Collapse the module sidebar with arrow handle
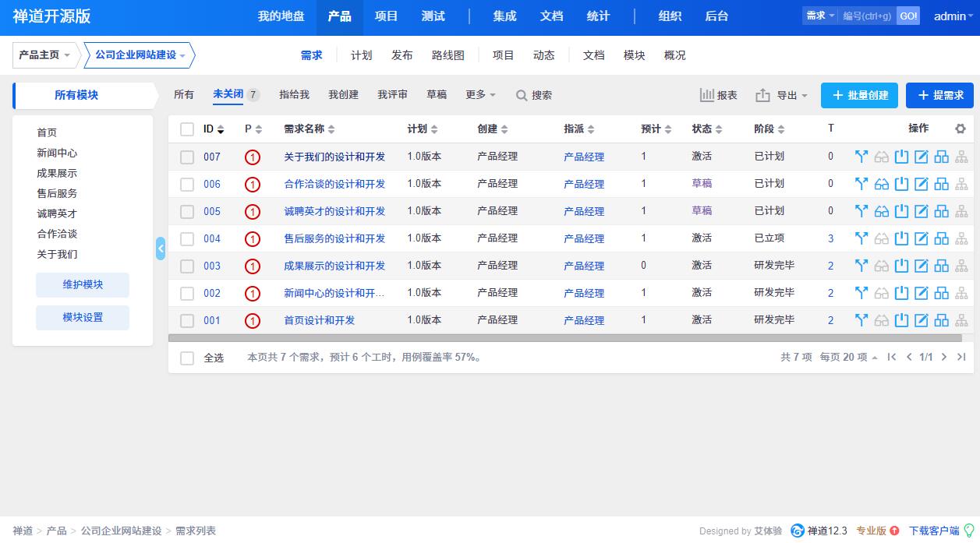This screenshot has height=543, width=980. [x=161, y=249]
